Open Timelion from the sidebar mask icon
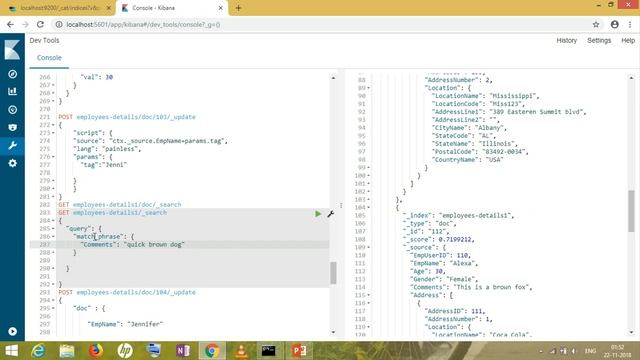Viewport: 640px width, 360px height. tap(12, 127)
